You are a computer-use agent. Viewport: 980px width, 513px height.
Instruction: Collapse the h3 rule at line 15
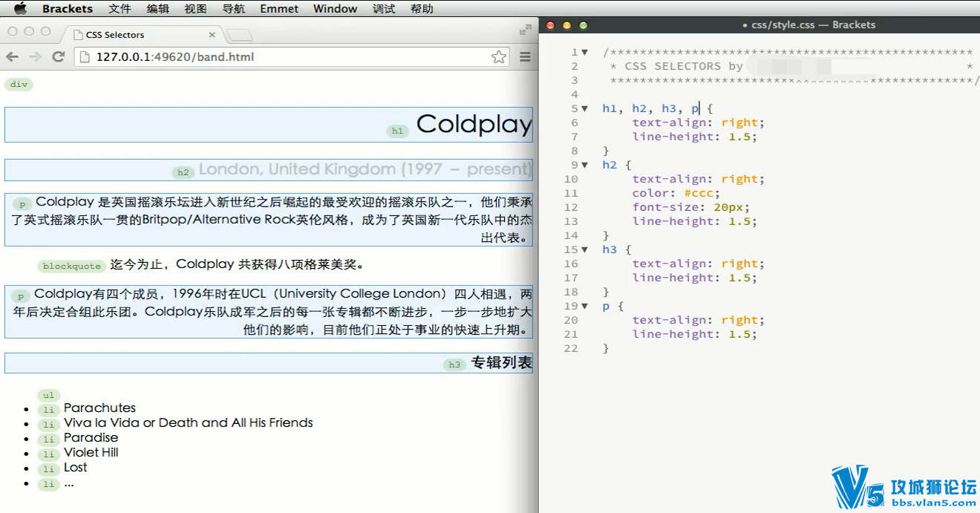pos(584,249)
